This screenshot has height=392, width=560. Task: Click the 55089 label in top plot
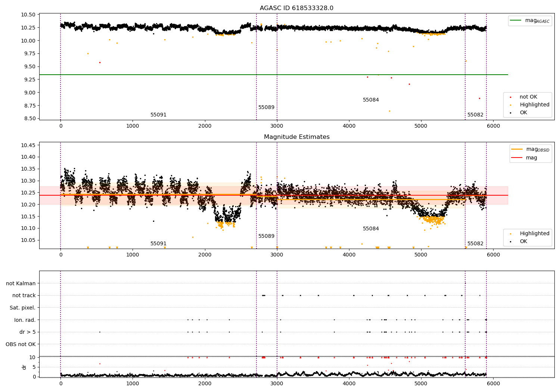pos(266,108)
